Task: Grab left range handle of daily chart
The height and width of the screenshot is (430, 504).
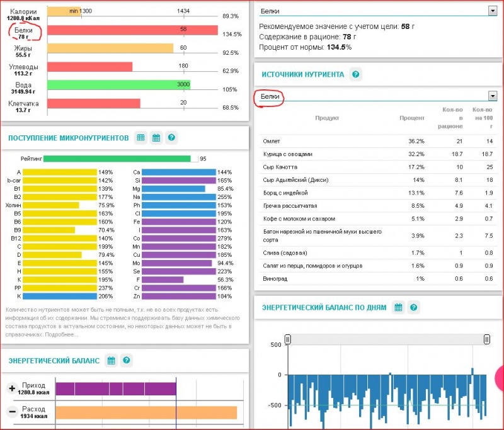Action: pos(288,339)
